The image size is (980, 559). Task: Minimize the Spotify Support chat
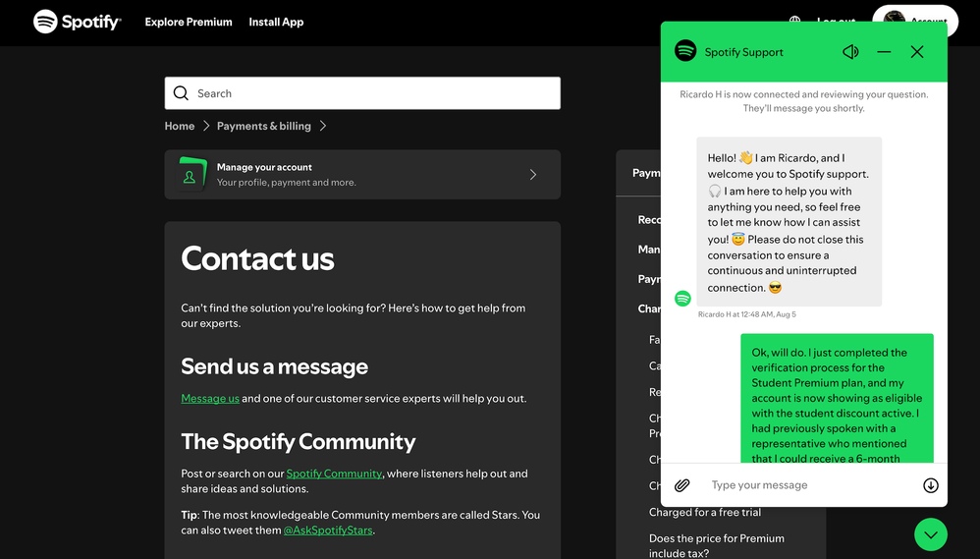point(884,52)
